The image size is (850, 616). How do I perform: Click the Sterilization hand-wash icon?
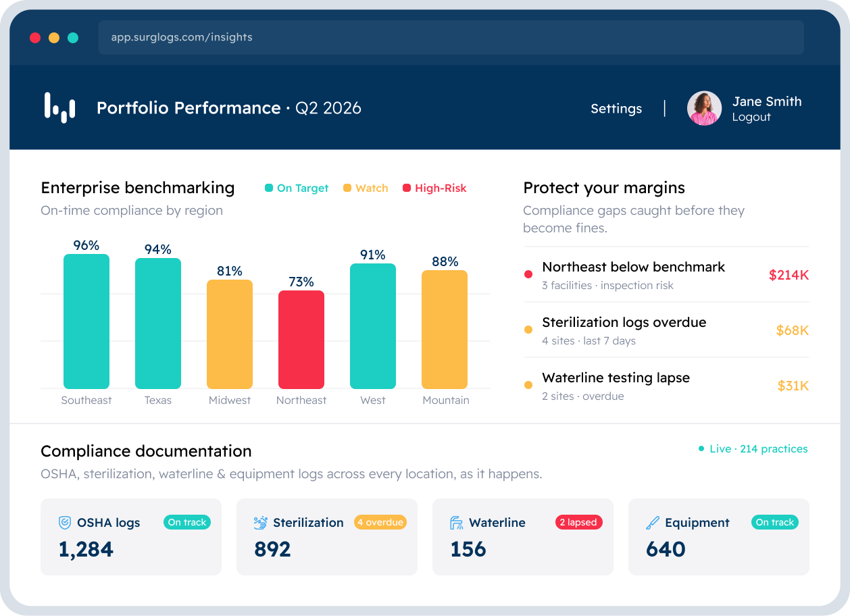(x=261, y=523)
